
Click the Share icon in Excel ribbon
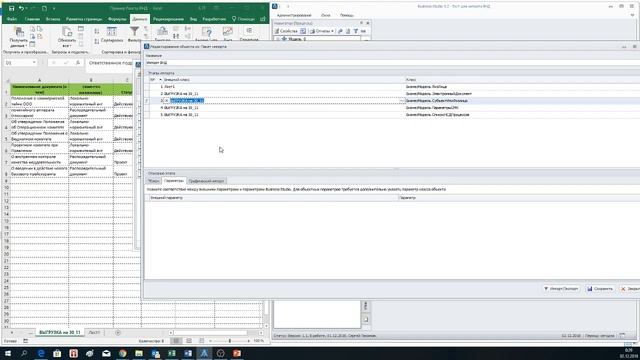[x=263, y=19]
